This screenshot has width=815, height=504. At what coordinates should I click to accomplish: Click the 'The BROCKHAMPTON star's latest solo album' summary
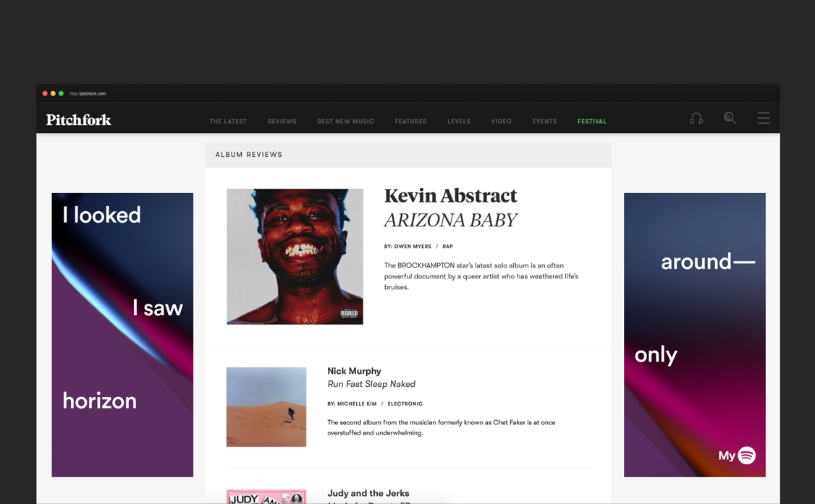click(x=481, y=276)
